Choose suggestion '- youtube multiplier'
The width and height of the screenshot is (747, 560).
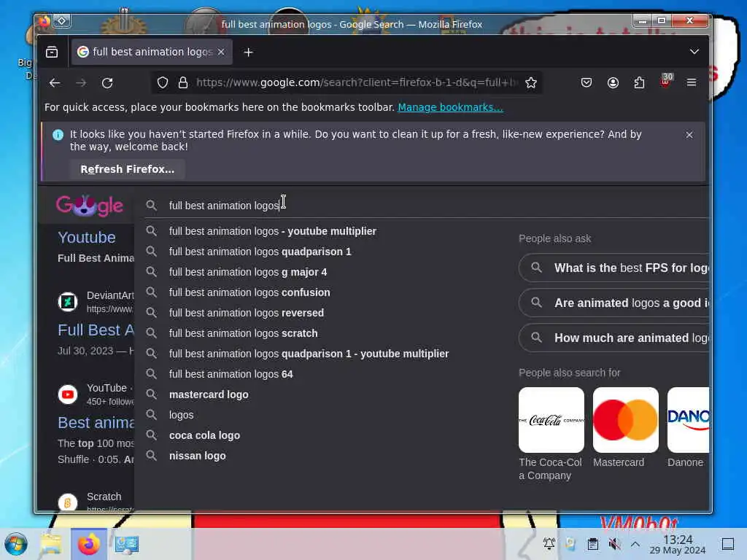coord(273,231)
